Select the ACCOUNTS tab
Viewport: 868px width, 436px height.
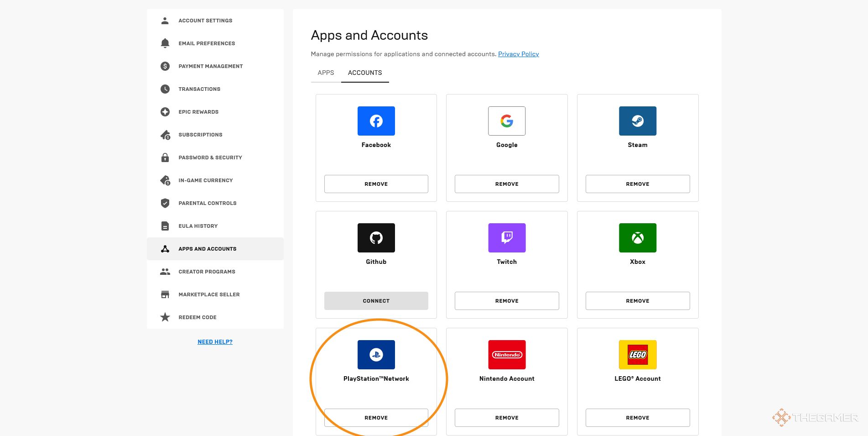click(365, 73)
